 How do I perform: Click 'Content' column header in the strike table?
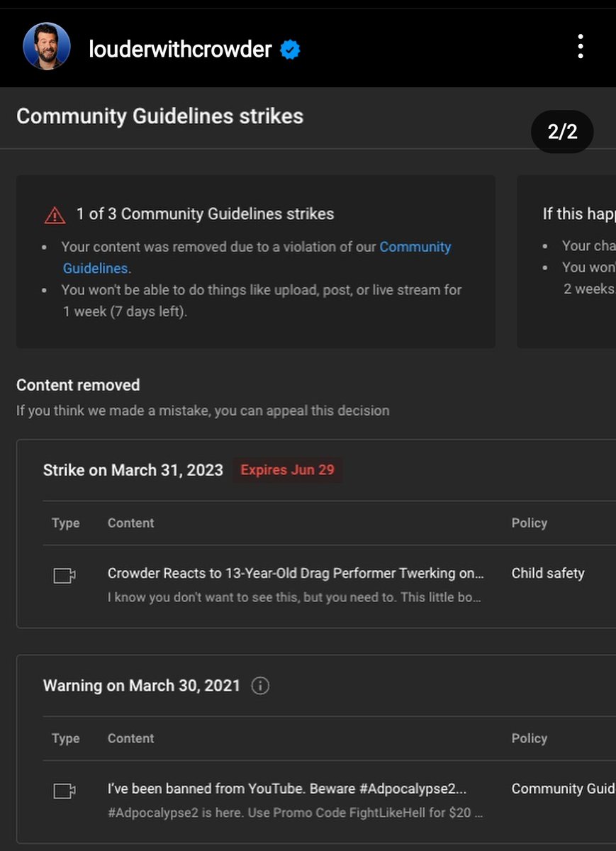tap(130, 523)
